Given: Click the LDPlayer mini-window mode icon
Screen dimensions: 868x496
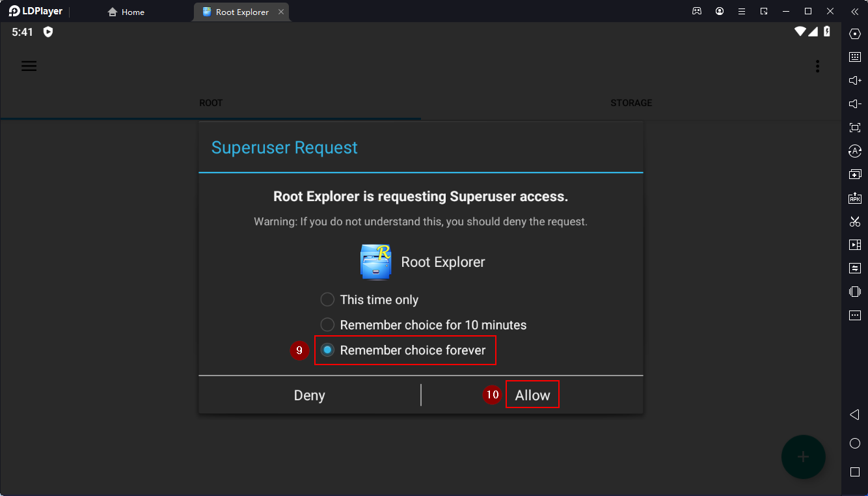Looking at the screenshot, I should tap(764, 11).
